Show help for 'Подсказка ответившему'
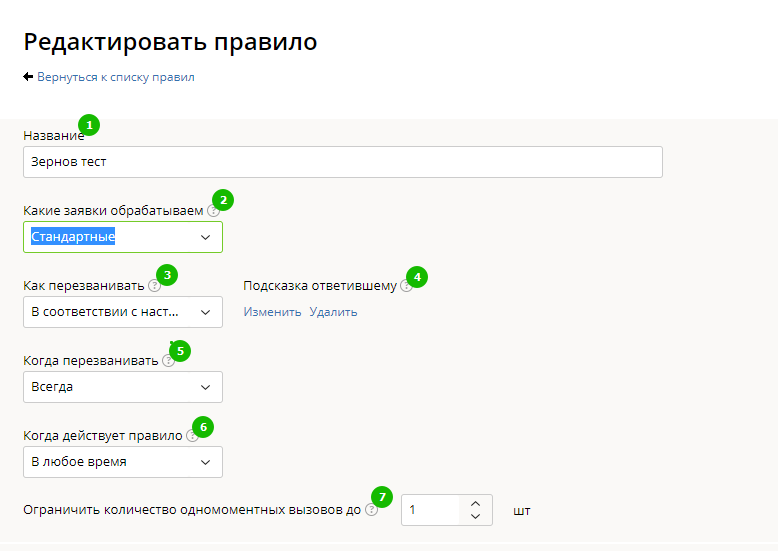This screenshot has height=551, width=778. 405,286
